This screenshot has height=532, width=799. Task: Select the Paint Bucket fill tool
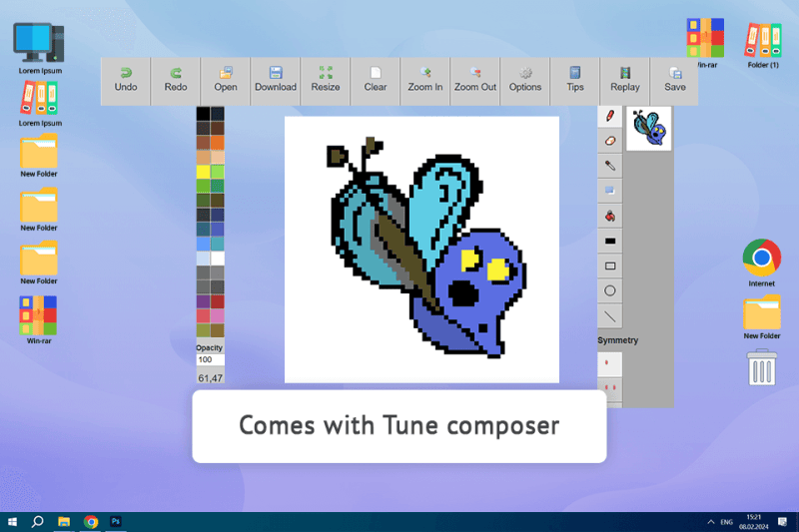[x=610, y=216]
